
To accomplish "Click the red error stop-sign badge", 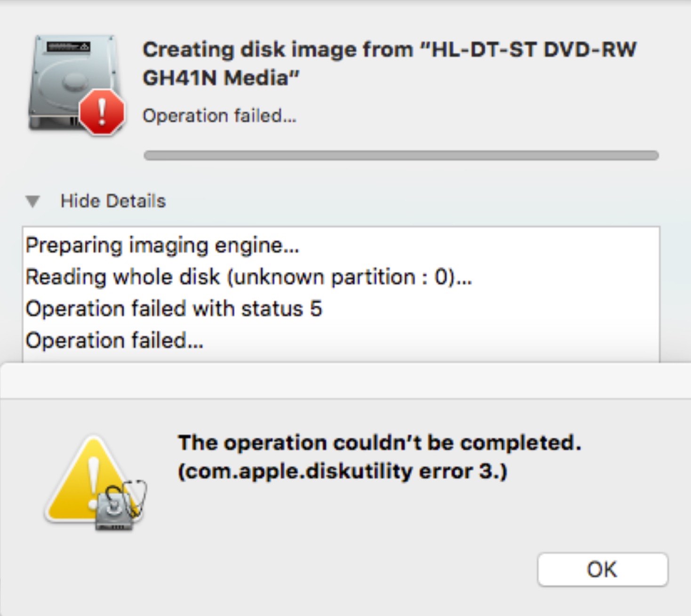I will click(102, 113).
